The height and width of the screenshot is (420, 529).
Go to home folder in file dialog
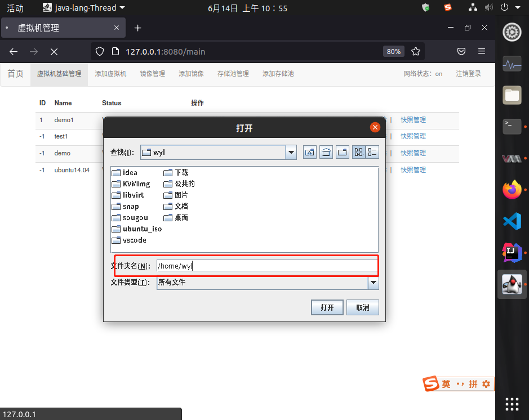(x=326, y=153)
